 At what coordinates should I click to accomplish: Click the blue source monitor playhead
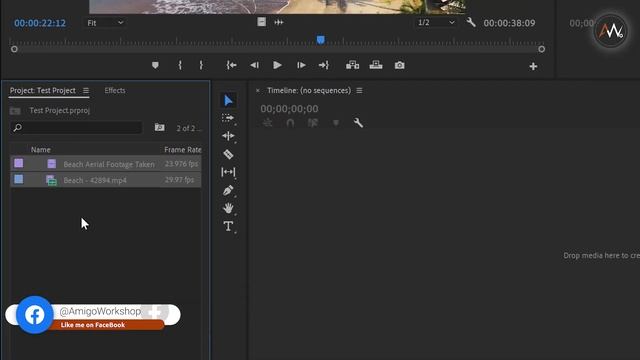[x=321, y=40]
